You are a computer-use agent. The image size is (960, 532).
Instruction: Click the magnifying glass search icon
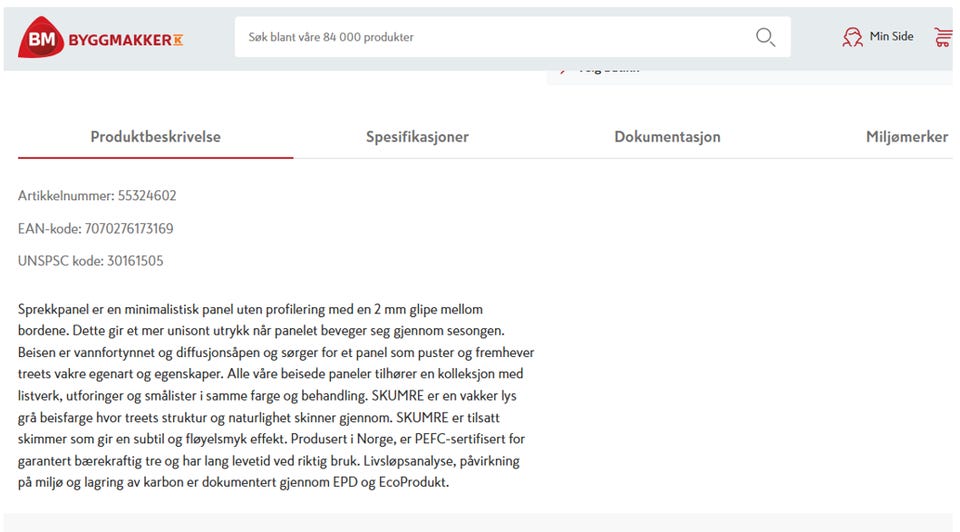(765, 37)
